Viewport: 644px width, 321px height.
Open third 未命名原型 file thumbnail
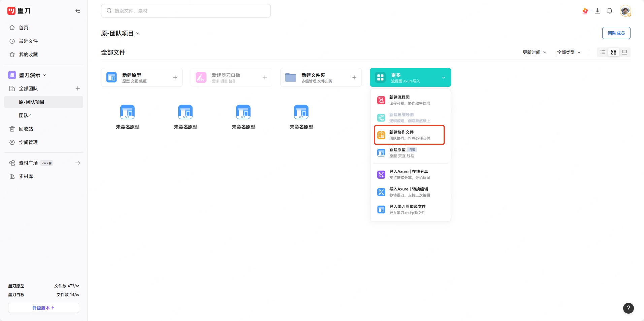coord(243,112)
